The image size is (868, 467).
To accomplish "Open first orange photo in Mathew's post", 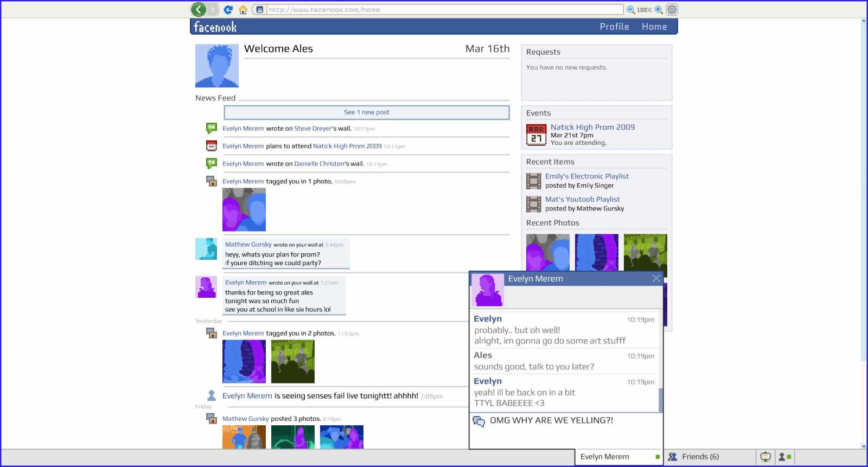I will [244, 437].
